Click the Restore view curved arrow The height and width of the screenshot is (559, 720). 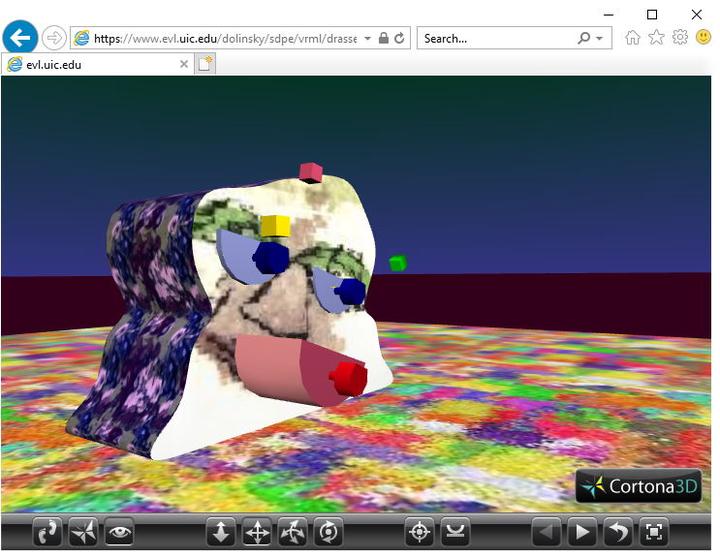(x=618, y=532)
